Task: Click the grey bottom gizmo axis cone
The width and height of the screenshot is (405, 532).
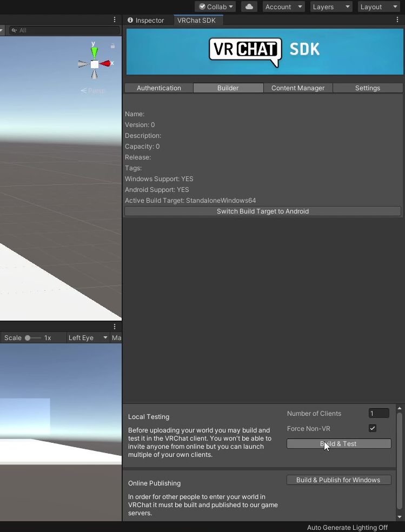Action: click(x=94, y=74)
